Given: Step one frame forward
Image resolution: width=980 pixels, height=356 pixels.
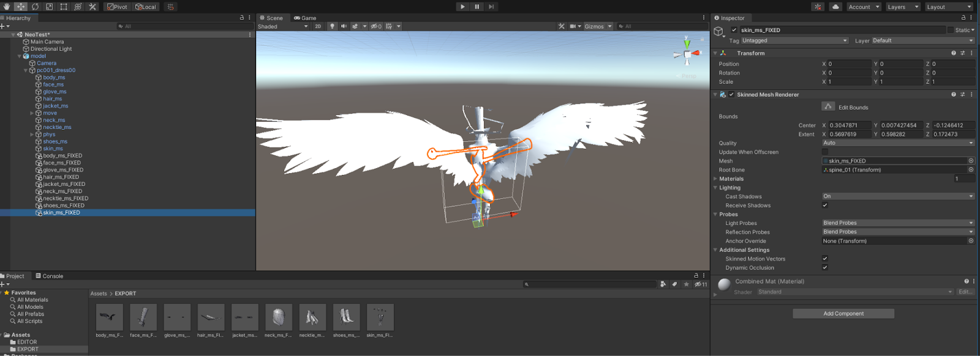Looking at the screenshot, I should [x=491, y=7].
